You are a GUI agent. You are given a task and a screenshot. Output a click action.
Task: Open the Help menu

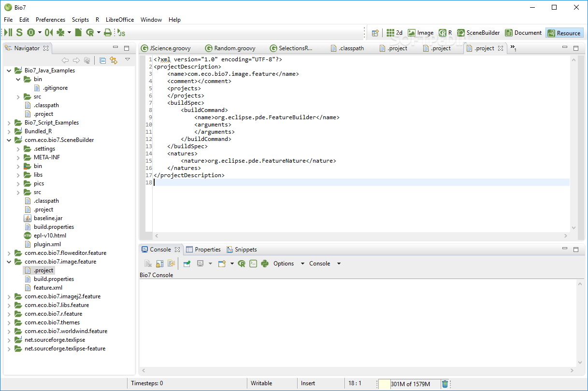pos(174,20)
